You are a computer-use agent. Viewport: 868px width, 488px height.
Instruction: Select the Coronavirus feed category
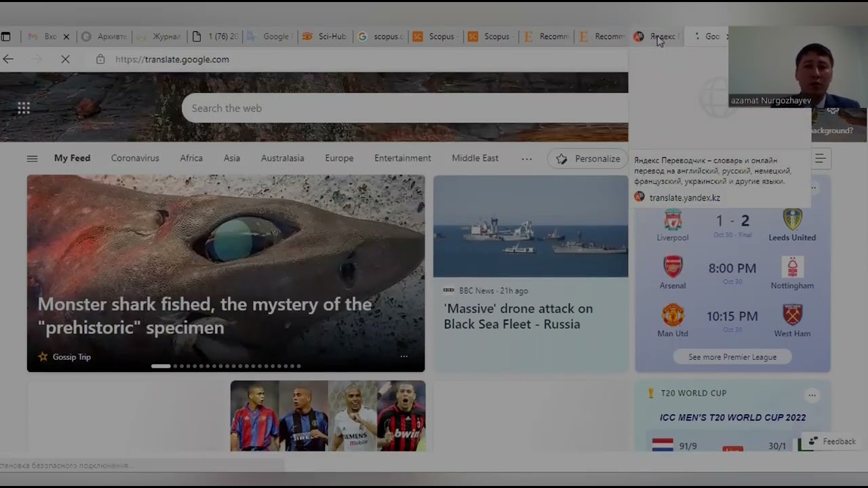click(x=135, y=159)
